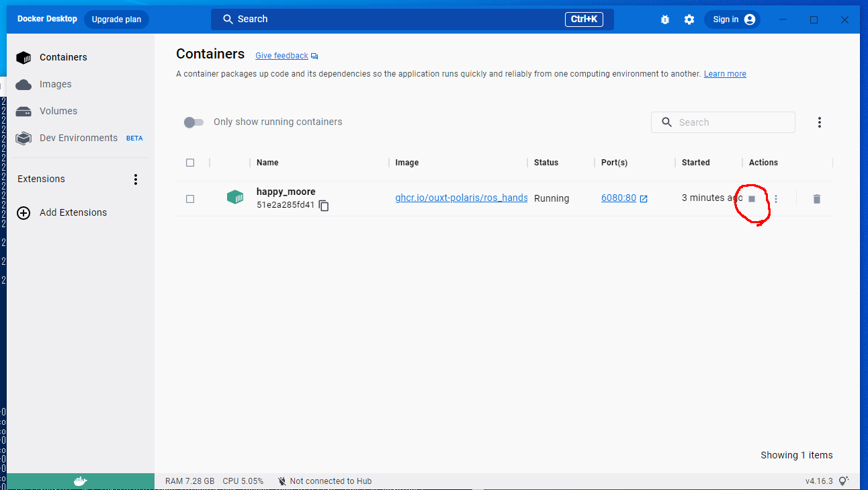Viewport: 868px width, 490px height.
Task: Sort by the Name column header
Action: pos(267,163)
